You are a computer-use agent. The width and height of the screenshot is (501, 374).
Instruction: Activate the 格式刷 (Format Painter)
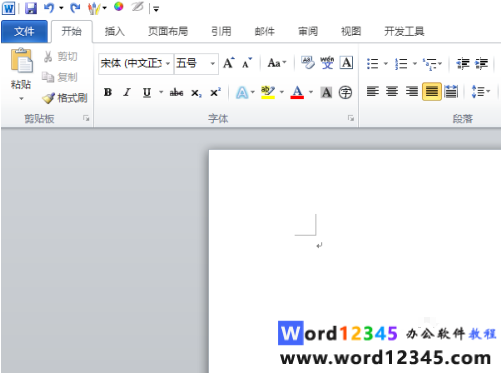click(65, 98)
